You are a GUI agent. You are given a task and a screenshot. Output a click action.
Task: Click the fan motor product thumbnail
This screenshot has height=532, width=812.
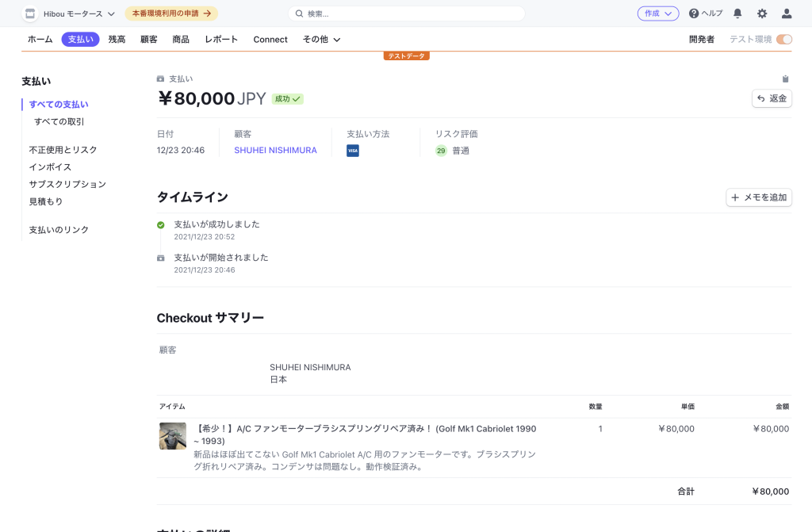pos(173,436)
